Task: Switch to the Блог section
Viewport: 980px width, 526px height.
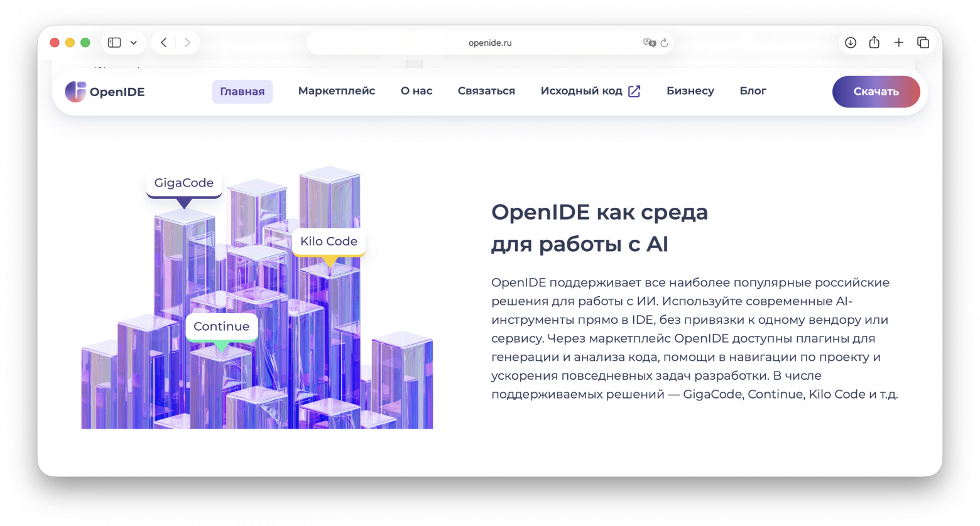Action: coord(753,90)
